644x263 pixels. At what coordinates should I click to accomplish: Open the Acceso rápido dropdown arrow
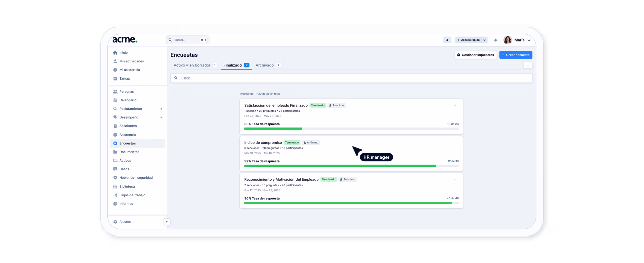(485, 40)
